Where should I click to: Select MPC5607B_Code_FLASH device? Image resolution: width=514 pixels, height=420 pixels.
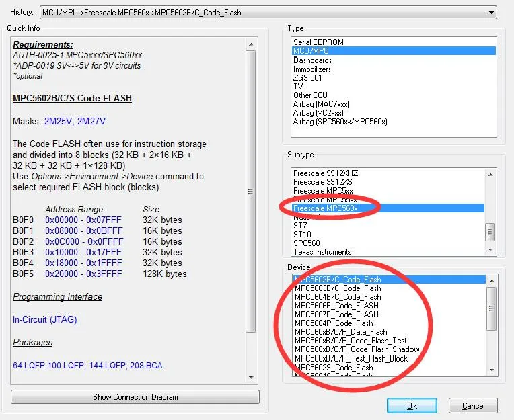(389, 314)
